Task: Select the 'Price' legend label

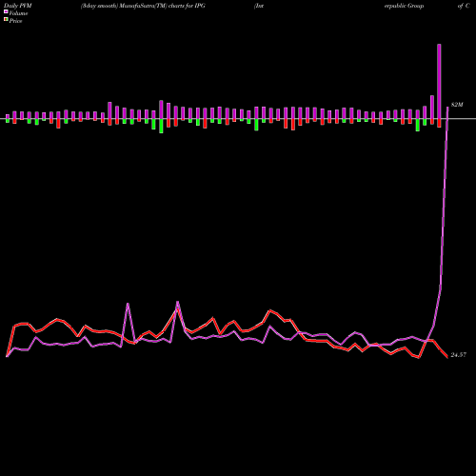Action: pyautogui.click(x=15, y=21)
